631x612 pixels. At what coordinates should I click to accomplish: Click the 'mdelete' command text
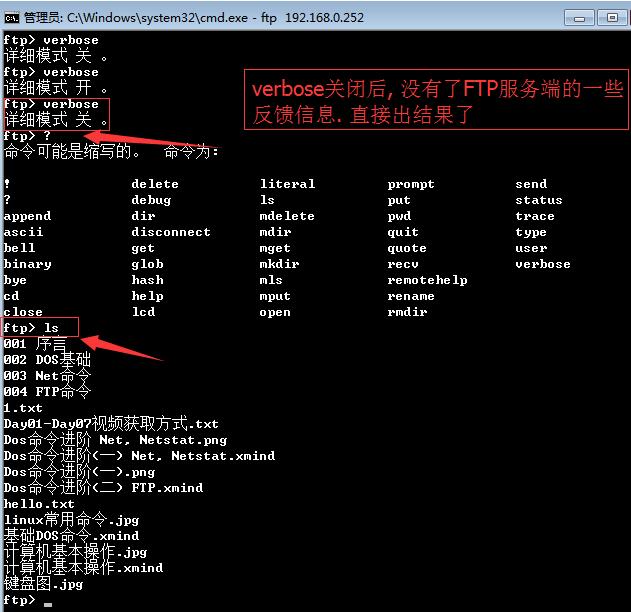287,216
